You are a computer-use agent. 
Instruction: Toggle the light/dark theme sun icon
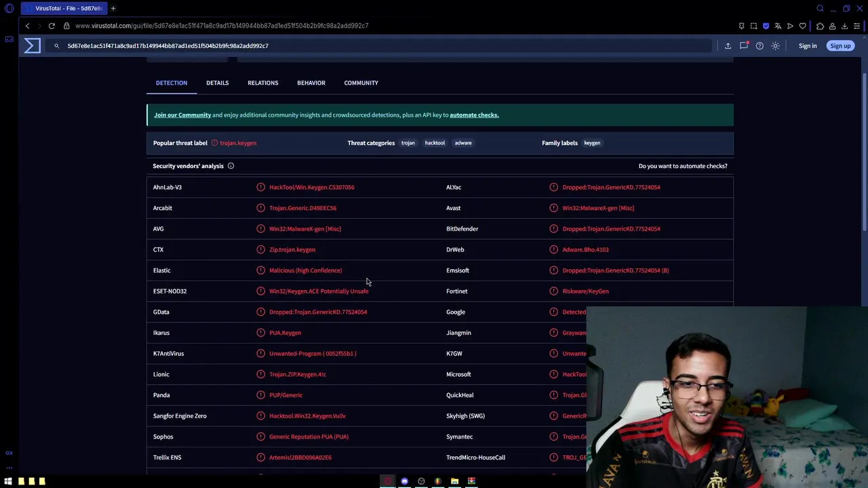pos(775,46)
